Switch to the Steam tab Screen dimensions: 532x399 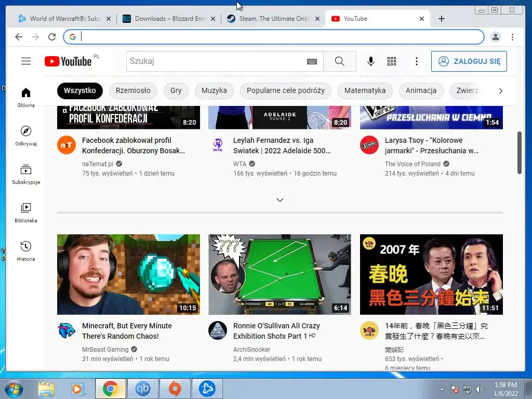tap(273, 19)
